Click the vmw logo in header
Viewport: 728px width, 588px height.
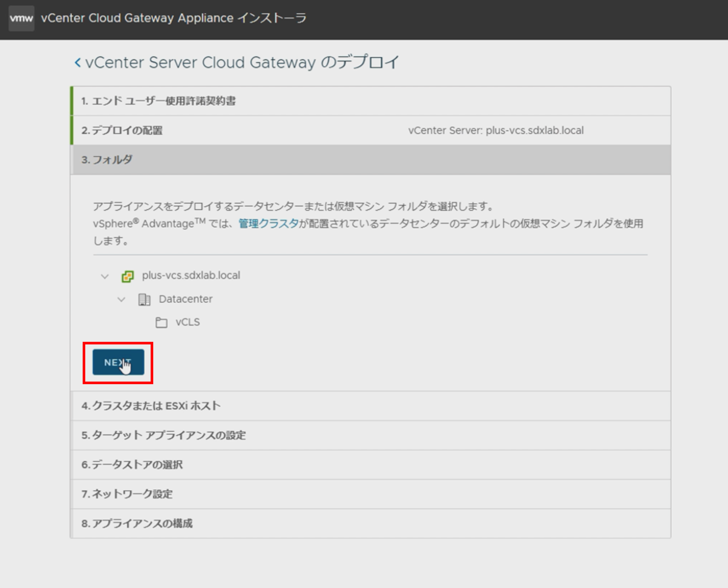tap(22, 18)
